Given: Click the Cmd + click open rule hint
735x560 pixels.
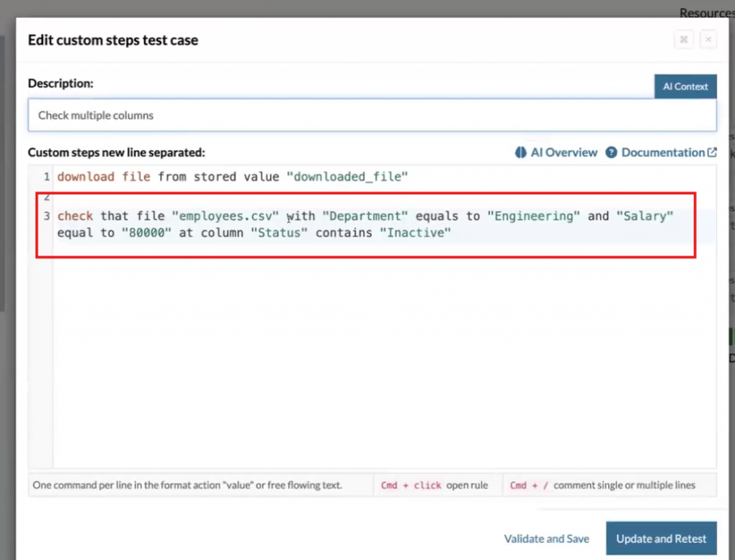Looking at the screenshot, I should pos(434,485).
